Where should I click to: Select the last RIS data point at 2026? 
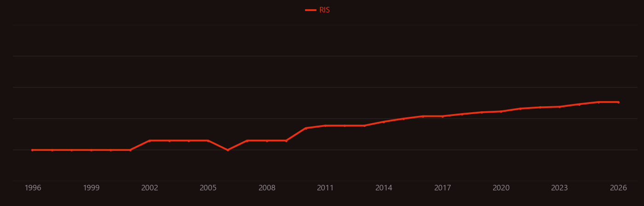pos(618,102)
